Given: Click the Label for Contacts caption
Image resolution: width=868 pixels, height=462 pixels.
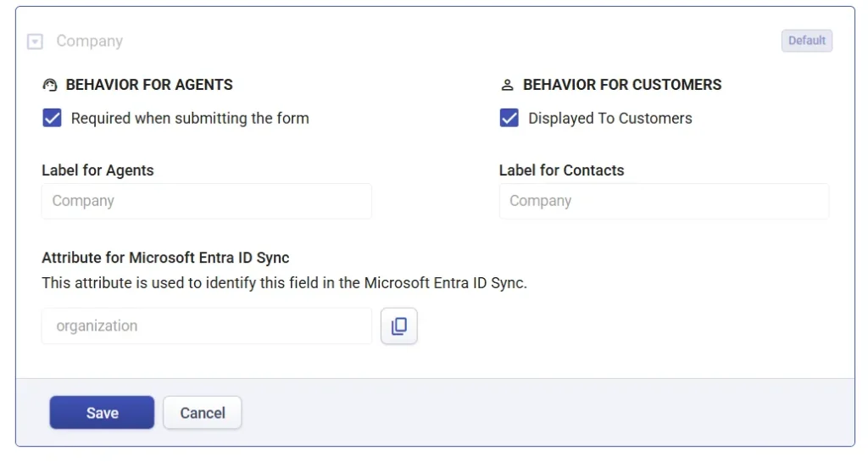Looking at the screenshot, I should pyautogui.click(x=561, y=170).
